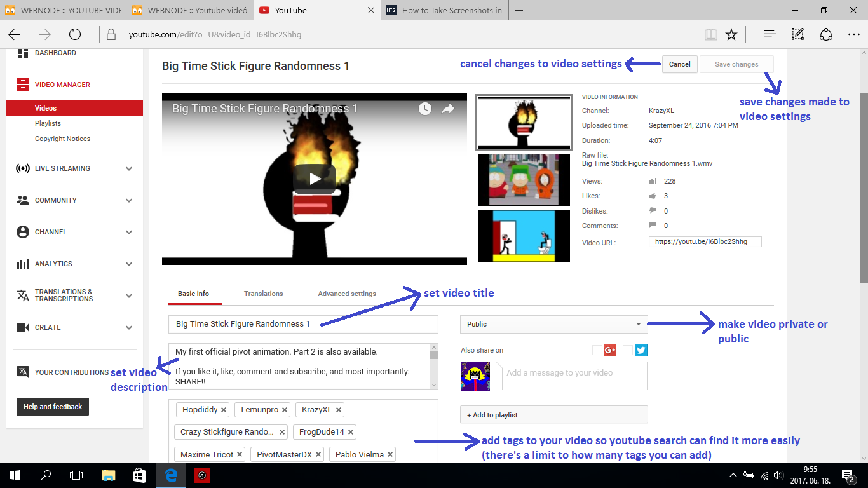This screenshot has height=488, width=868.
Task: Enable the Twitter share checkbox
Action: pyautogui.click(x=628, y=350)
